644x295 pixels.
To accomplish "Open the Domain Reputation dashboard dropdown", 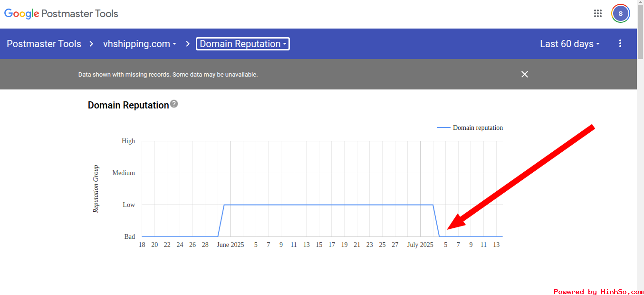I will click(243, 44).
